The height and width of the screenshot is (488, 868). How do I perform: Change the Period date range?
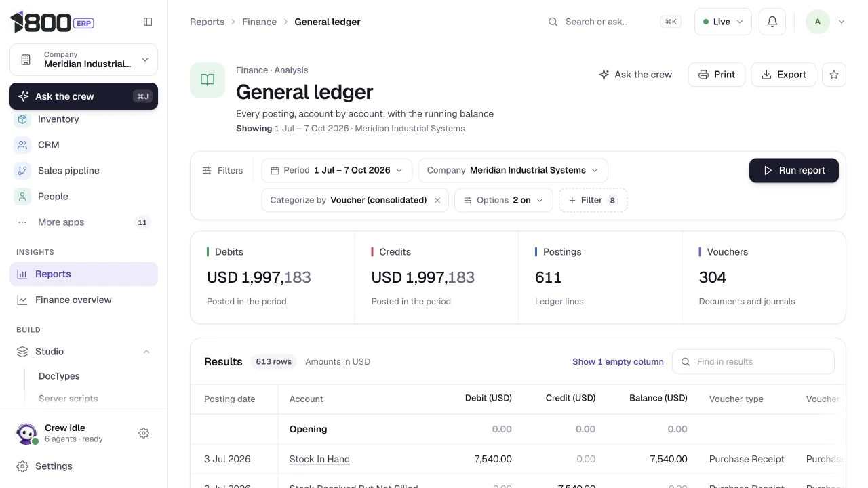click(x=336, y=170)
